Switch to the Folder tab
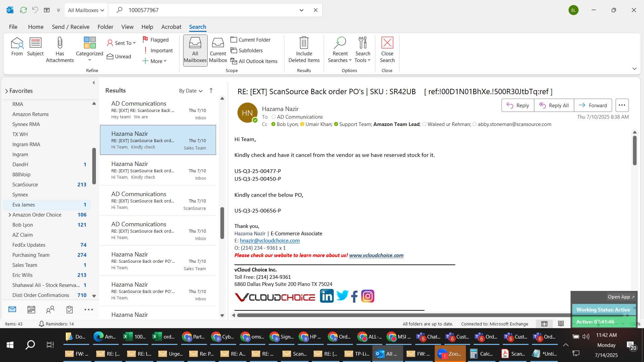644x362 pixels. point(105,27)
